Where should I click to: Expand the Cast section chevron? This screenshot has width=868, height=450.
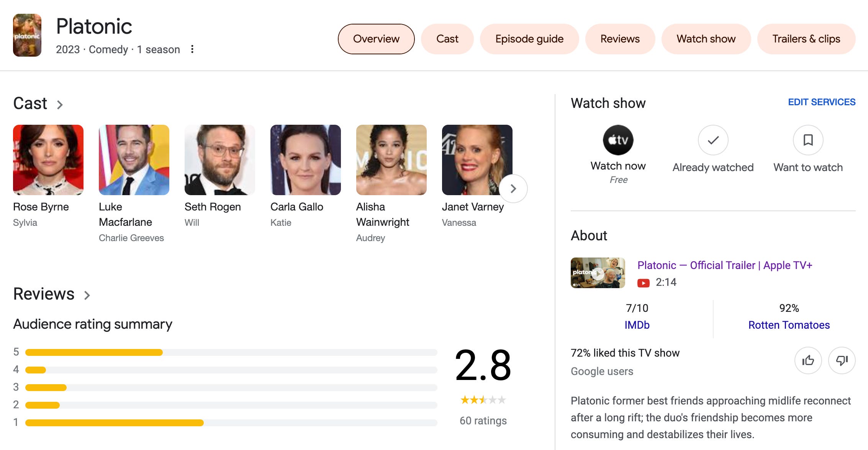(x=60, y=104)
